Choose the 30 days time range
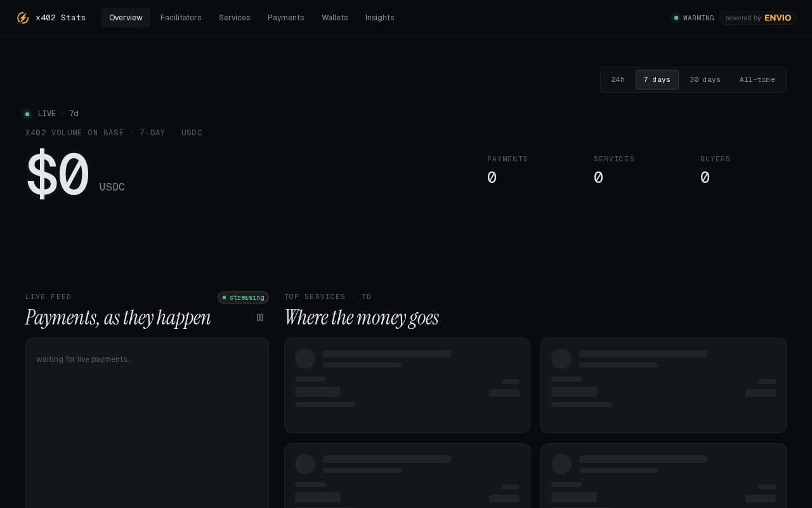The width and height of the screenshot is (812, 508). click(x=705, y=80)
